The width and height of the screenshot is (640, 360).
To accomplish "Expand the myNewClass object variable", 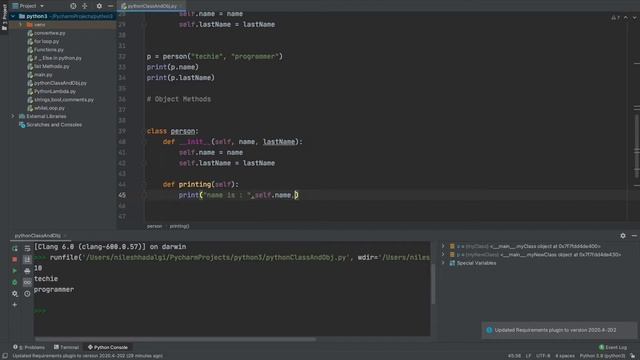I will (x=443, y=254).
